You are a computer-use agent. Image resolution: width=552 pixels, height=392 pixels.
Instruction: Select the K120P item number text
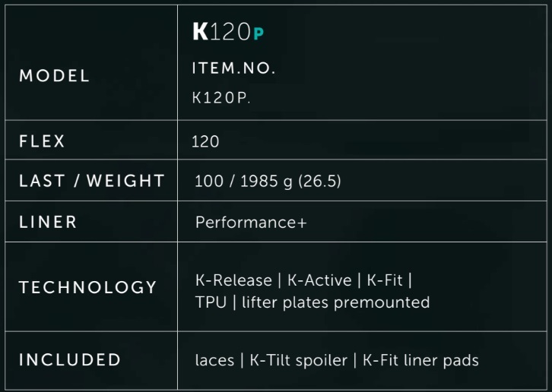tap(221, 98)
